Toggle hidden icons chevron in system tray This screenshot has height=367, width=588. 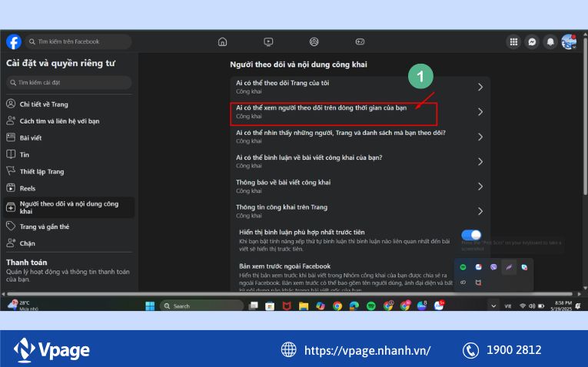coord(493,306)
